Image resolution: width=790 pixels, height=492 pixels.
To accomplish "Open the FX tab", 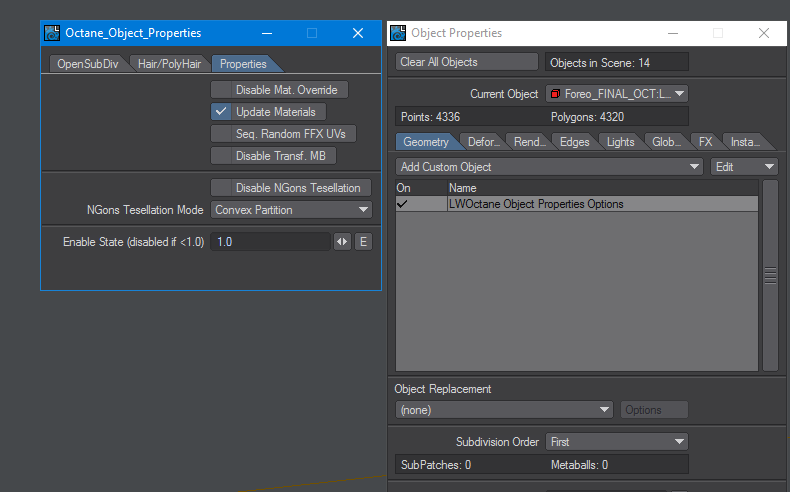I will [705, 142].
